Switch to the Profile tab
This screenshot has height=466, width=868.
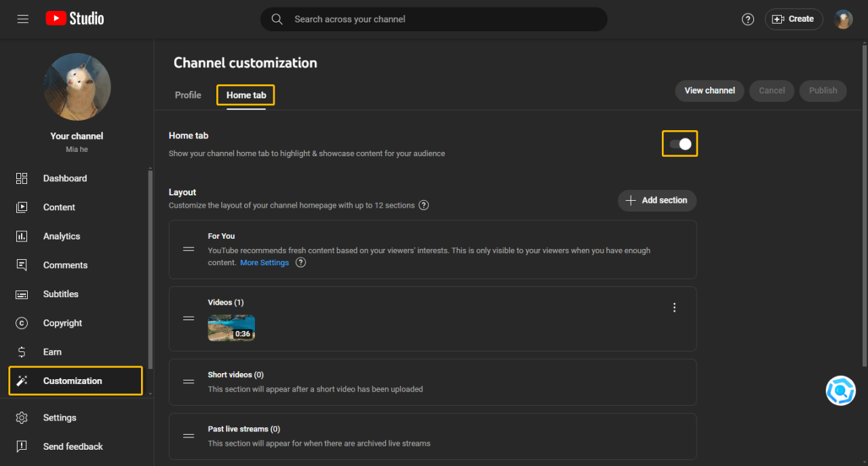tap(188, 95)
